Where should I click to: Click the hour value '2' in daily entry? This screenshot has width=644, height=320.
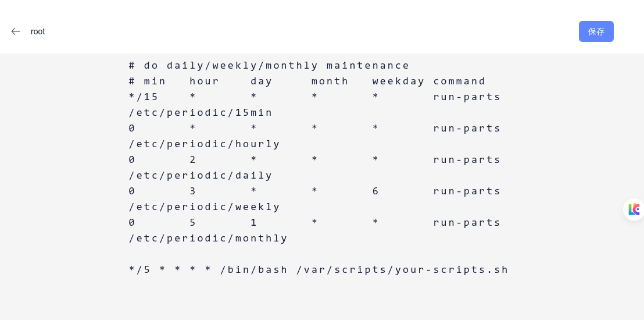pyautogui.click(x=192, y=159)
